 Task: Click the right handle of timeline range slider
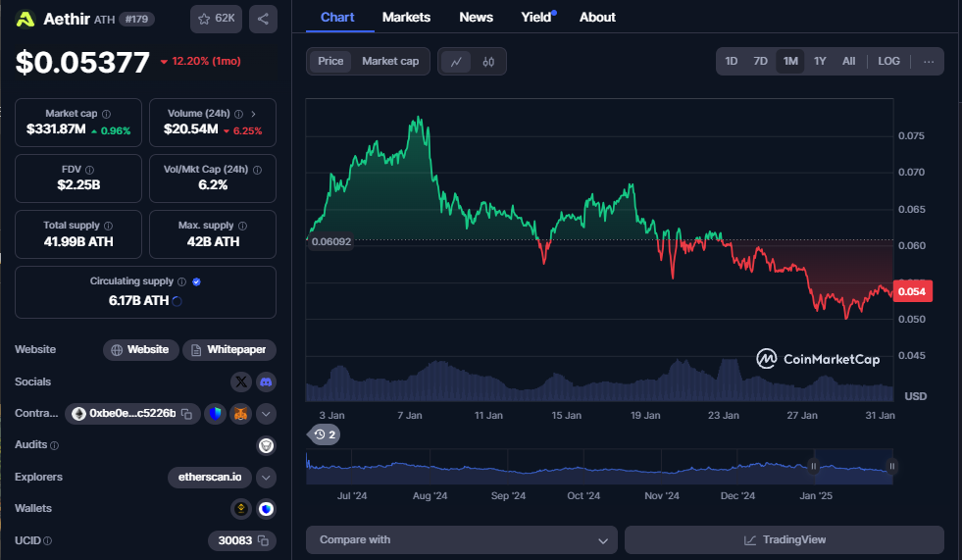[x=891, y=467]
